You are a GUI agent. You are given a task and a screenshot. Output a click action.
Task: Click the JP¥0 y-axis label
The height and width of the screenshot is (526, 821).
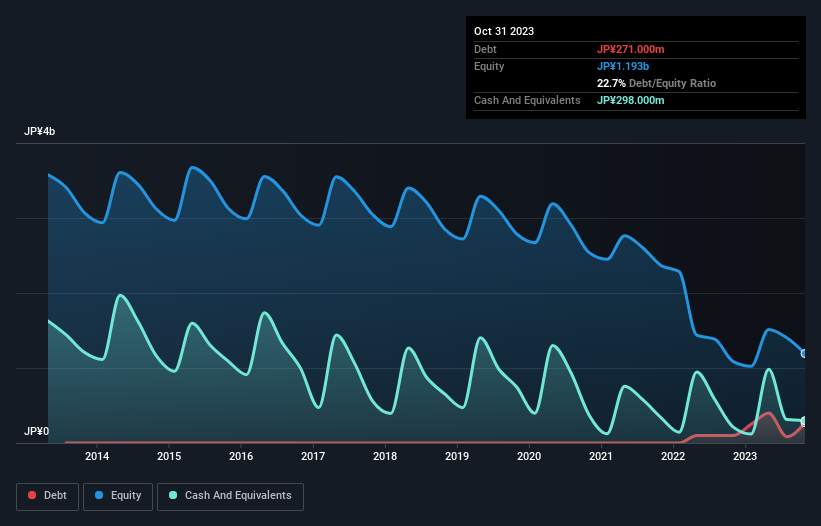pos(36,431)
